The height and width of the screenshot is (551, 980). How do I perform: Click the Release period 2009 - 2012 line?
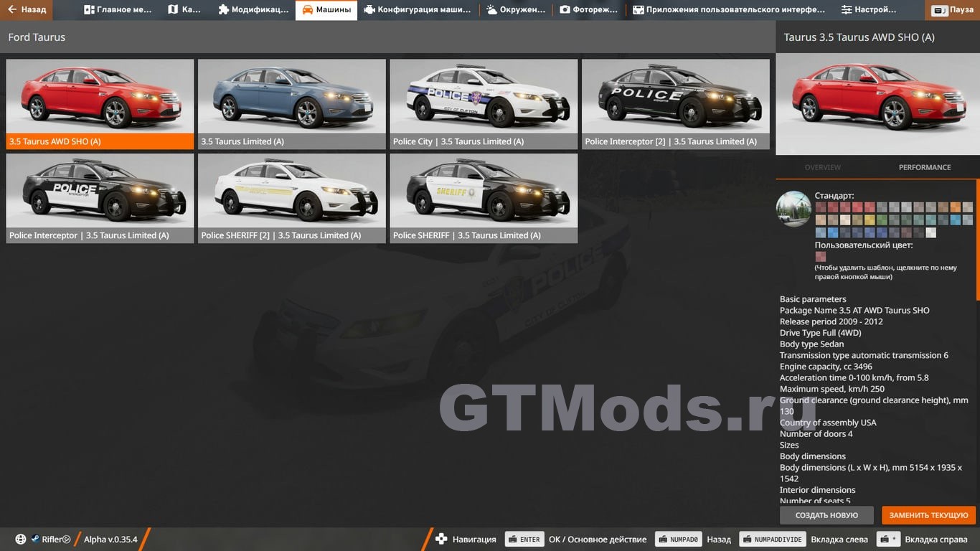[831, 321]
